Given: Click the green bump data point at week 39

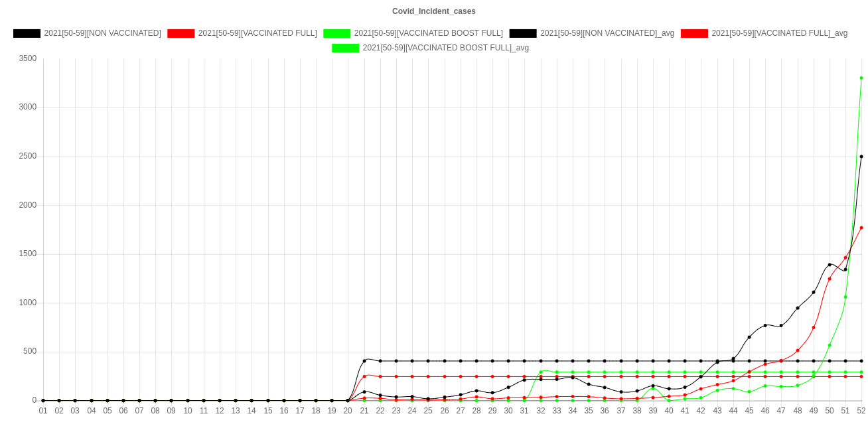Looking at the screenshot, I should 653,389.
